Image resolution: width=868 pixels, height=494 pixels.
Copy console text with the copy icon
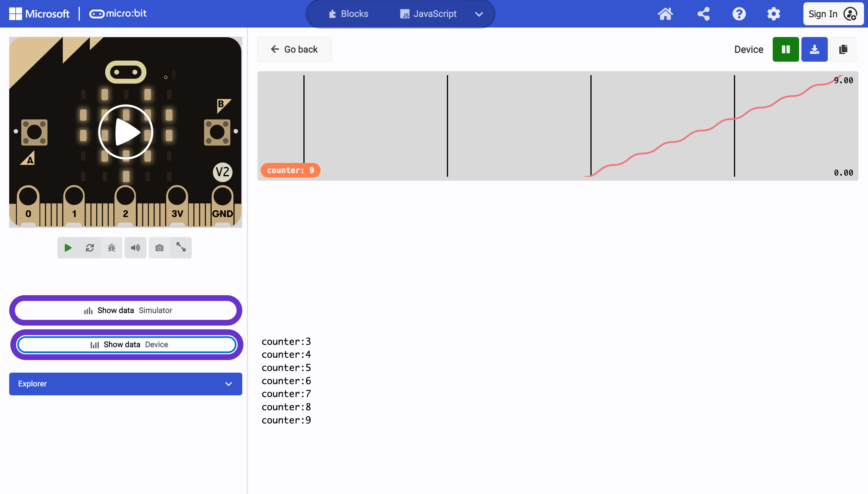click(843, 49)
